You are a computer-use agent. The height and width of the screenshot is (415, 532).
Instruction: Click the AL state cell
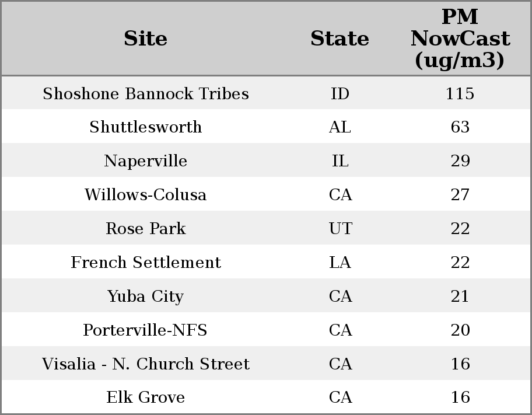click(x=339, y=127)
